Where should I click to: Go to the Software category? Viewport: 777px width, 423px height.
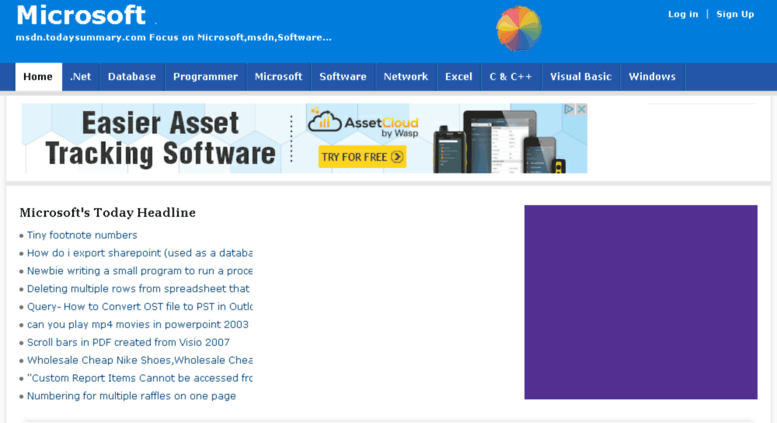(343, 77)
